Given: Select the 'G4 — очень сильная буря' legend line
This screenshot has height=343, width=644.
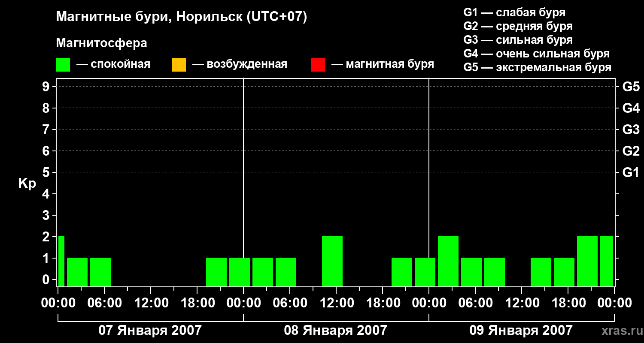Looking at the screenshot, I should pos(537,54).
